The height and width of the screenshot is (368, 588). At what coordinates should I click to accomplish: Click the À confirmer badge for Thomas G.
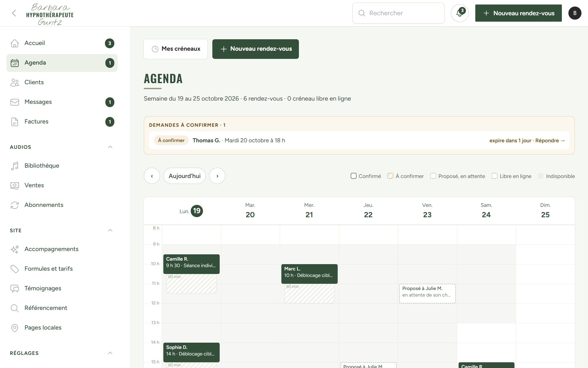click(x=171, y=140)
